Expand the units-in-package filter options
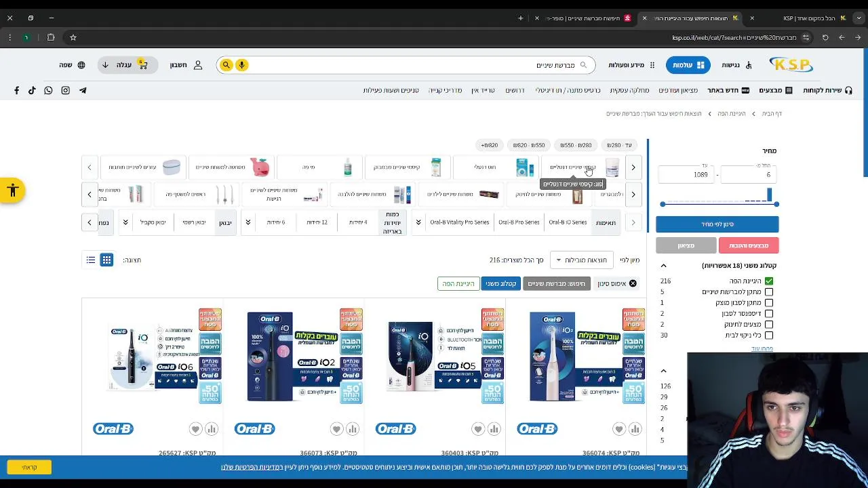This screenshot has height=488, width=868. (x=248, y=222)
